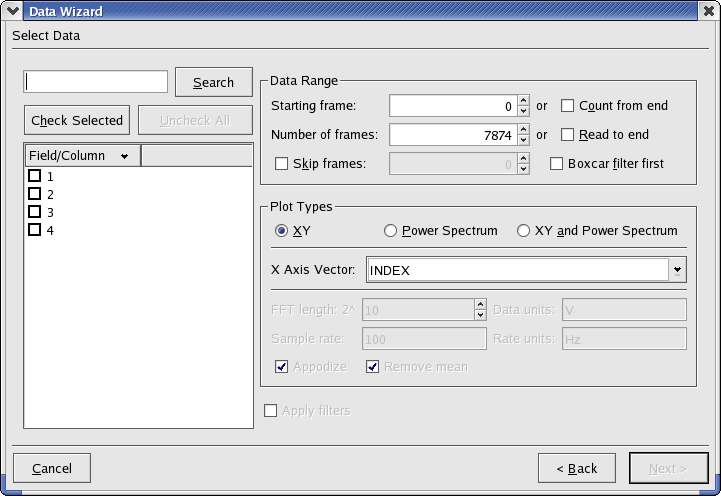Check the box for field 4
The width and height of the screenshot is (721, 496).
pos(34,229)
